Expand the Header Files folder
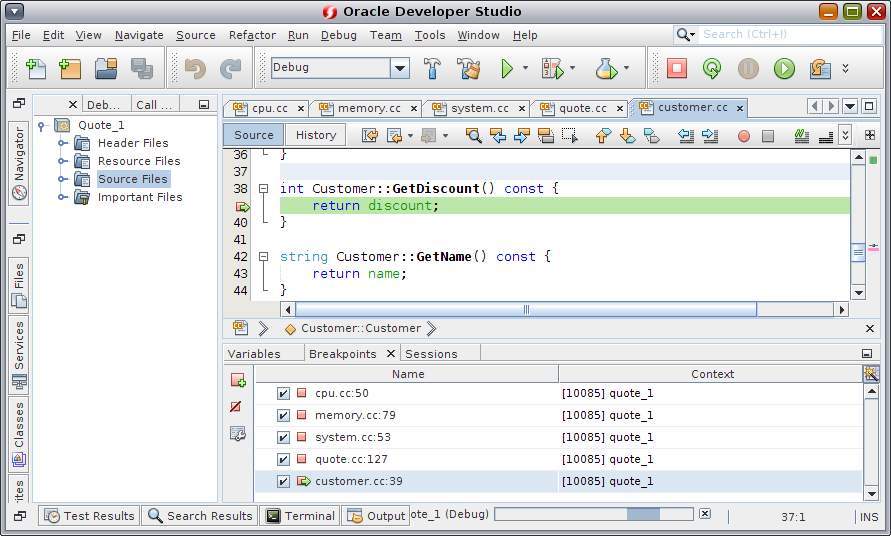The image size is (891, 536). pyautogui.click(x=63, y=143)
